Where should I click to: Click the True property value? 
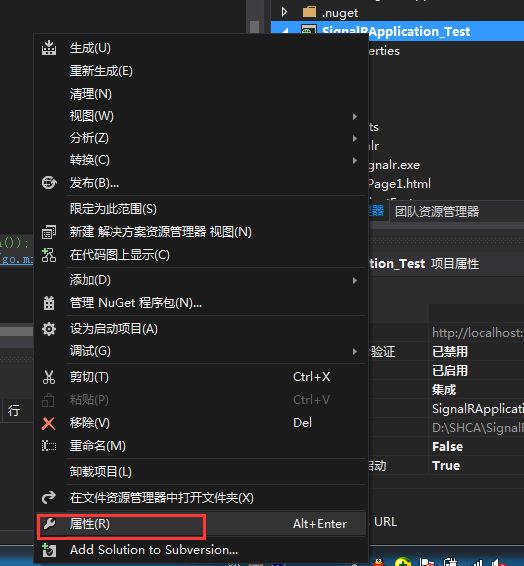click(x=446, y=466)
